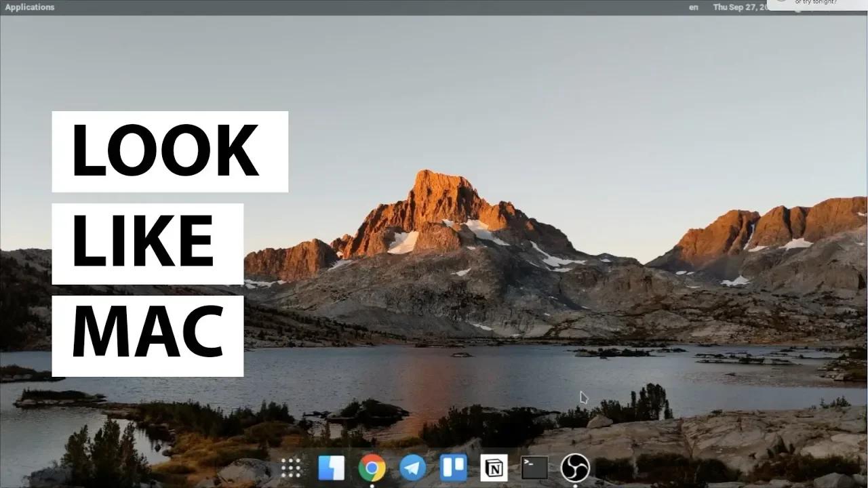
Task: Click the circular avatar in the notification popup
Action: [x=781, y=3]
